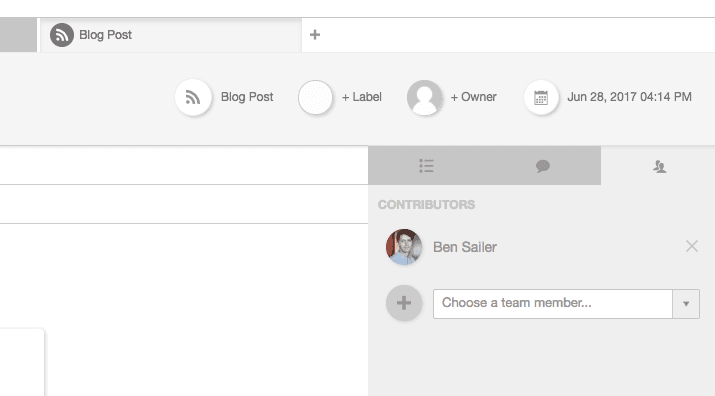
Task: Click the RSS icon in Blog Post tab
Action: tap(62, 35)
